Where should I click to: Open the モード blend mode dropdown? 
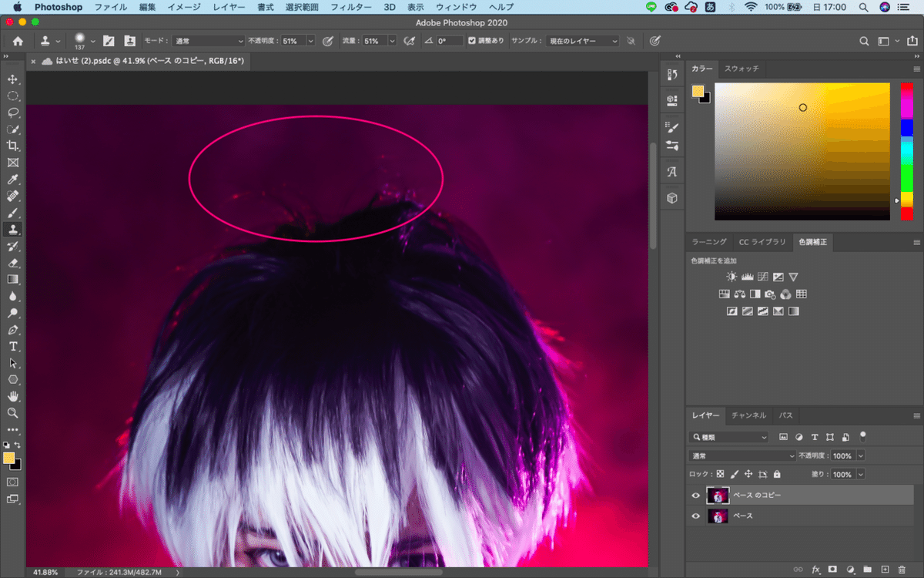coord(208,41)
